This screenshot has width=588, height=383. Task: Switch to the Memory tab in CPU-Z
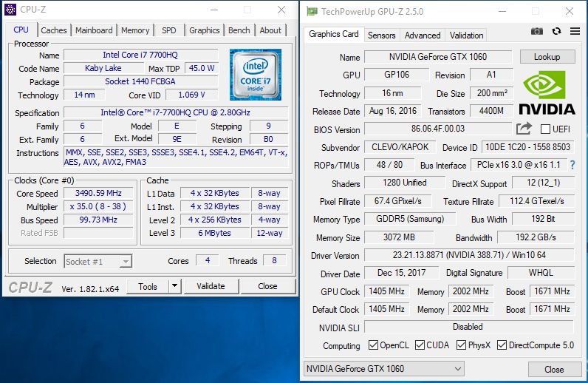(x=135, y=30)
